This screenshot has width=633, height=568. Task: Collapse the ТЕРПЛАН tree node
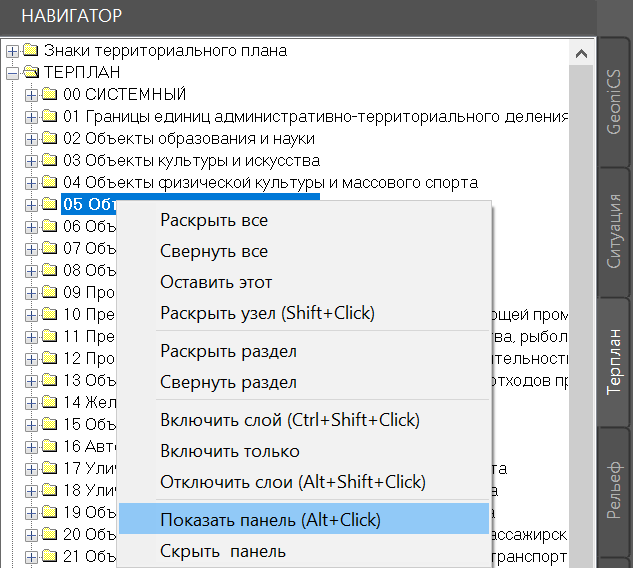click(12, 73)
